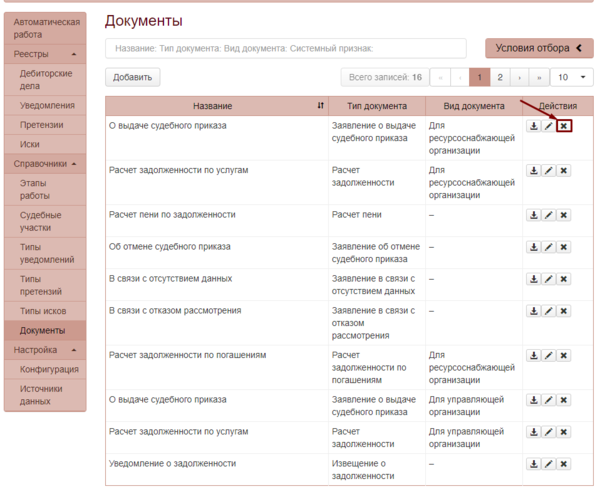The height and width of the screenshot is (489, 600).
Task: Open Конфигурация settings
Action: click(x=45, y=369)
